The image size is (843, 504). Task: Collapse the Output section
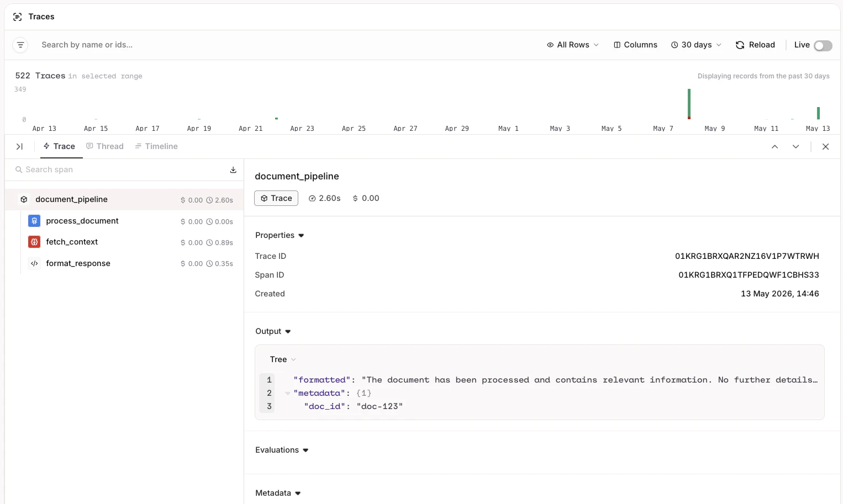[x=273, y=331]
